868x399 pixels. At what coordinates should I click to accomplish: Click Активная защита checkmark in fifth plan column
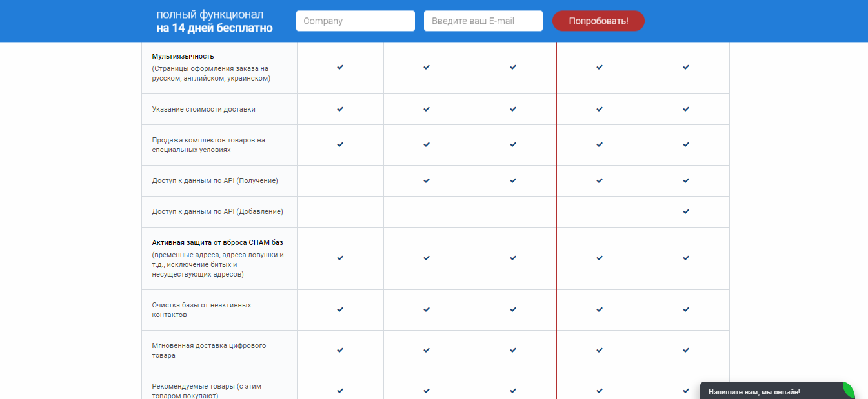pyautogui.click(x=686, y=258)
